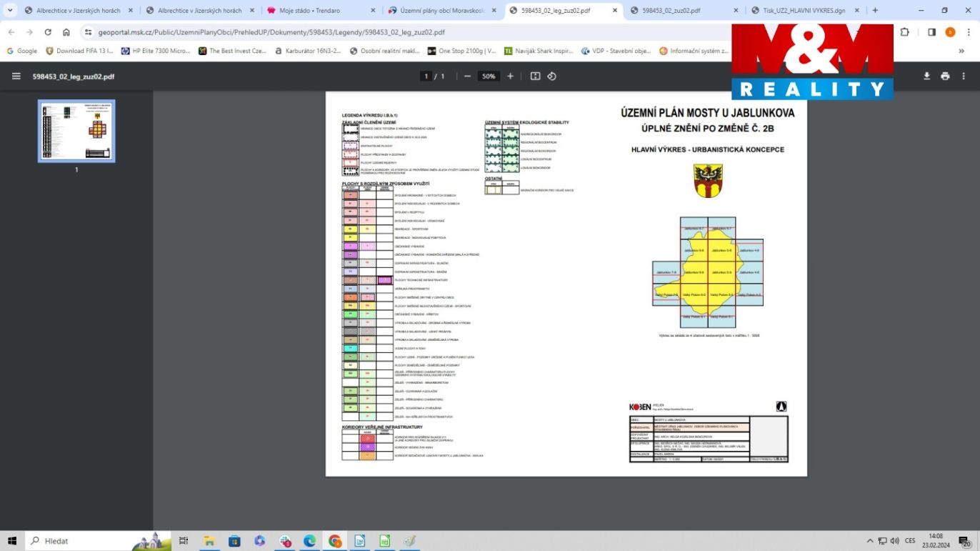Image resolution: width=980 pixels, height=551 pixels.
Task: Open File Explorer from the taskbar
Action: [209, 541]
